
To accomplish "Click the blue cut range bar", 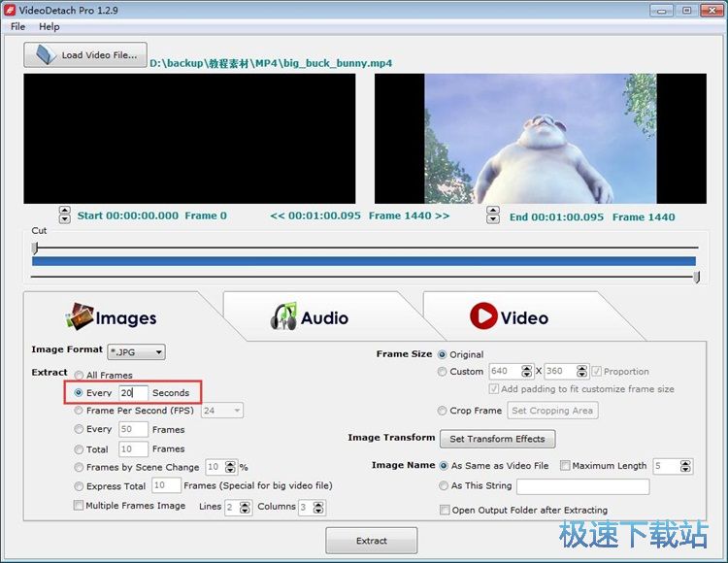I will pos(364,261).
